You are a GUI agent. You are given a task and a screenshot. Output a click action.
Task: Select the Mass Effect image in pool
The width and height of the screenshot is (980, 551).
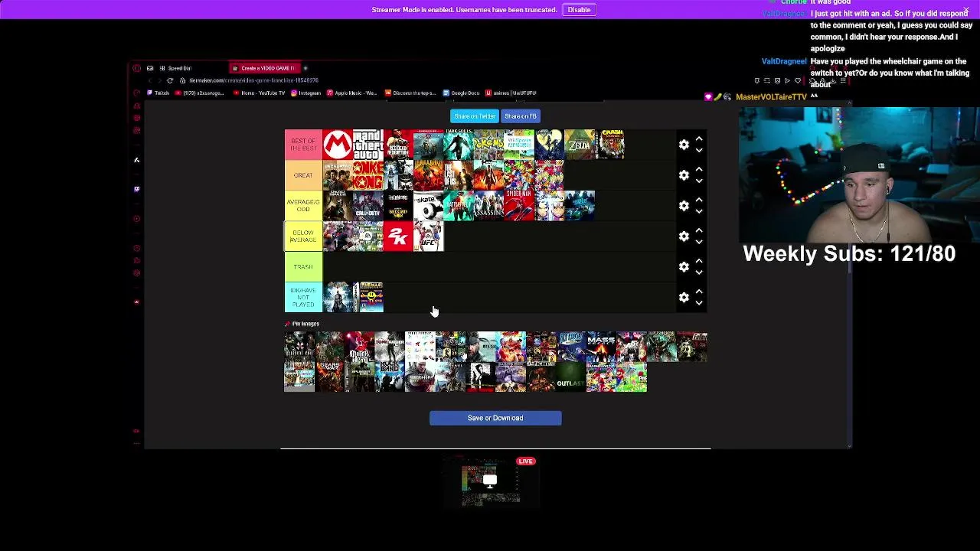coord(601,347)
